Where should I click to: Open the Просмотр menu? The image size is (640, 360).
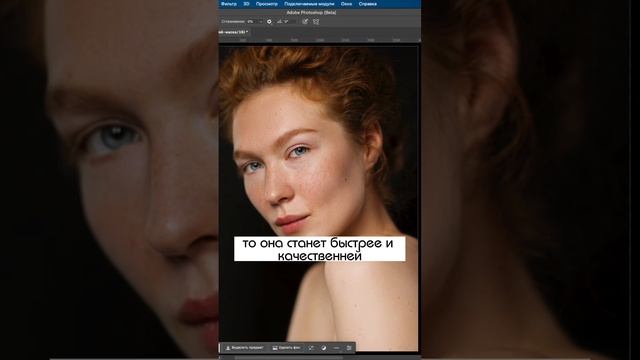click(x=267, y=4)
